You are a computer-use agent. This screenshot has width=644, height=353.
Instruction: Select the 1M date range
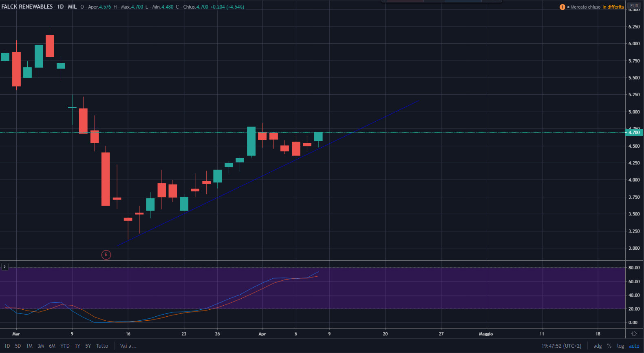point(29,346)
